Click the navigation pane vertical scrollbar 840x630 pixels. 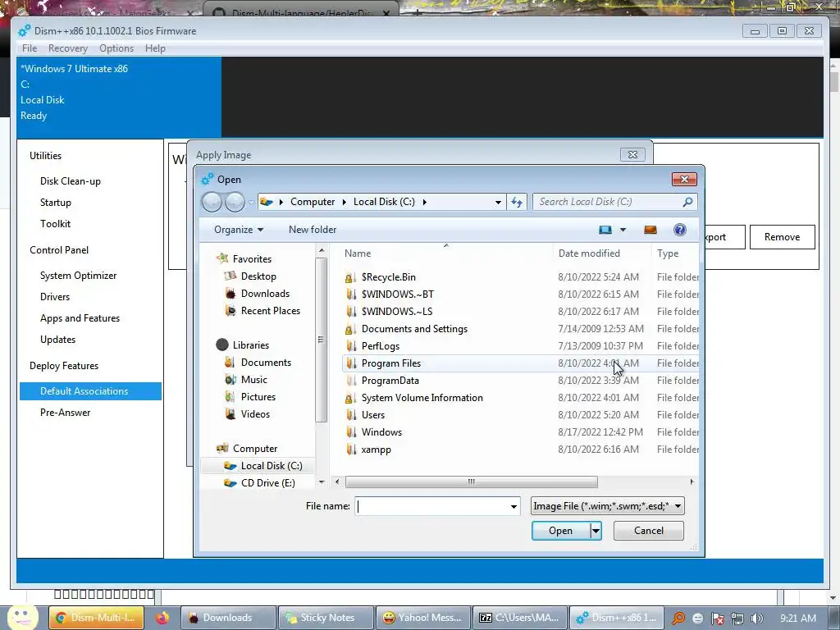click(x=321, y=340)
